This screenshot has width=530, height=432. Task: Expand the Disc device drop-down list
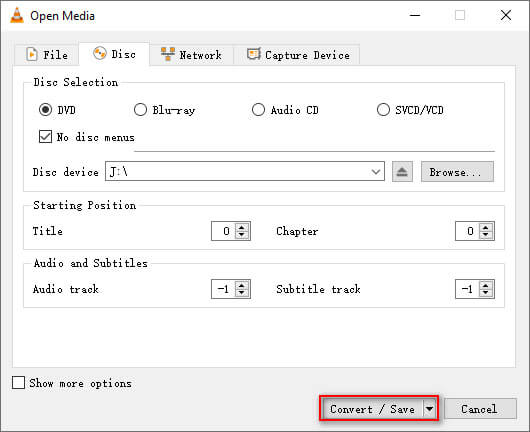(376, 172)
